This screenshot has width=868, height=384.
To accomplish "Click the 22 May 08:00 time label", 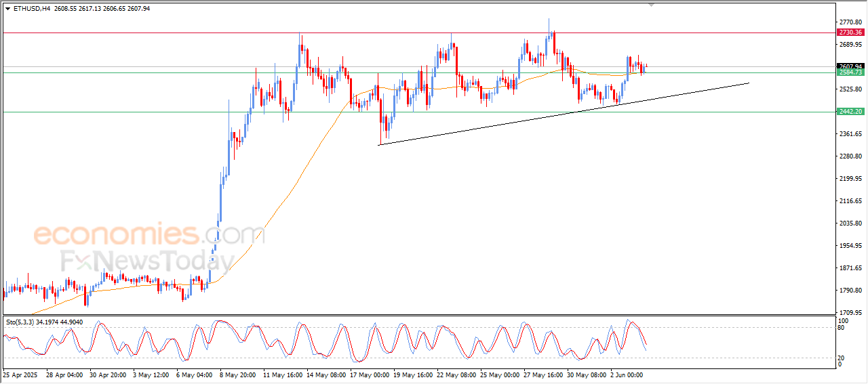I will tap(456, 375).
